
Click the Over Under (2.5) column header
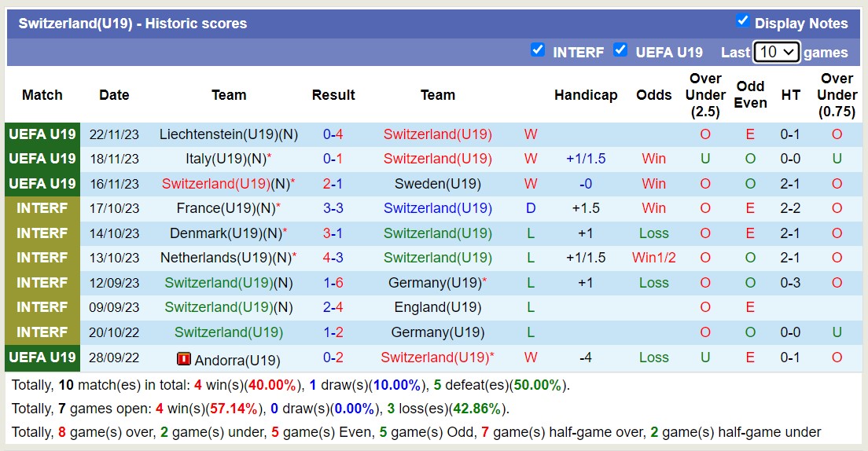[705, 95]
